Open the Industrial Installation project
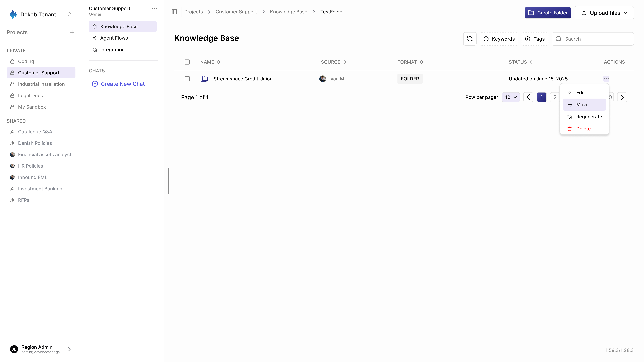Viewport: 644px width, 362px height. (x=41, y=84)
